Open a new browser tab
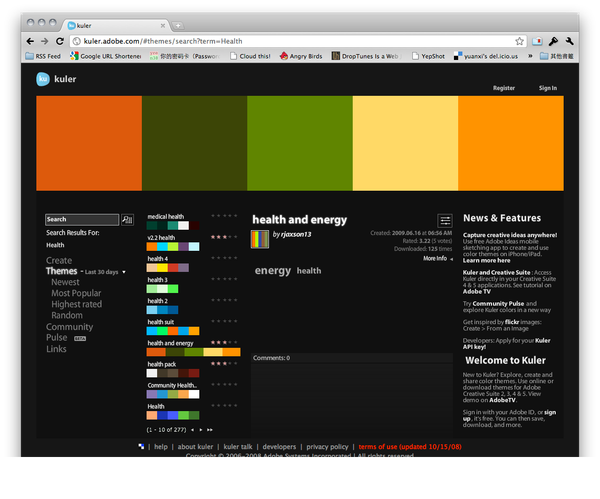This screenshot has width=600, height=499. 178,26
